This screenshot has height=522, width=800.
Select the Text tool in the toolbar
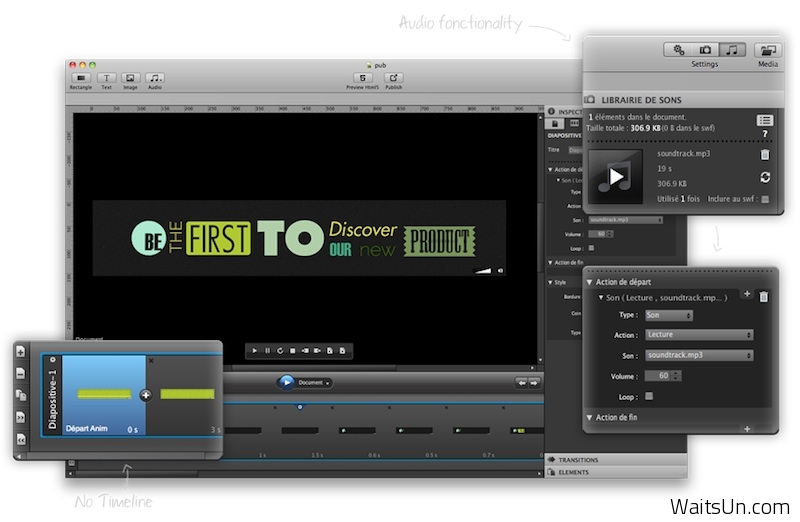[x=106, y=78]
